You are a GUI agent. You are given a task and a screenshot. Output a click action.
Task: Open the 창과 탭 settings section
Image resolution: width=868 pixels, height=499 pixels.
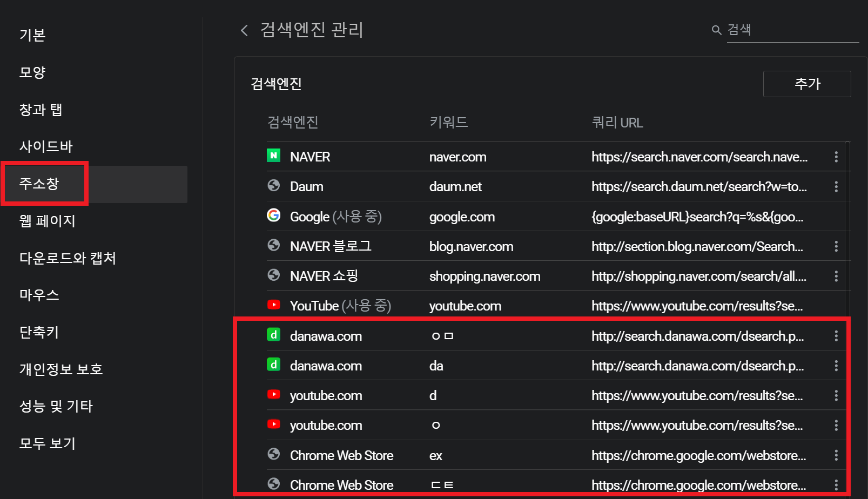41,110
